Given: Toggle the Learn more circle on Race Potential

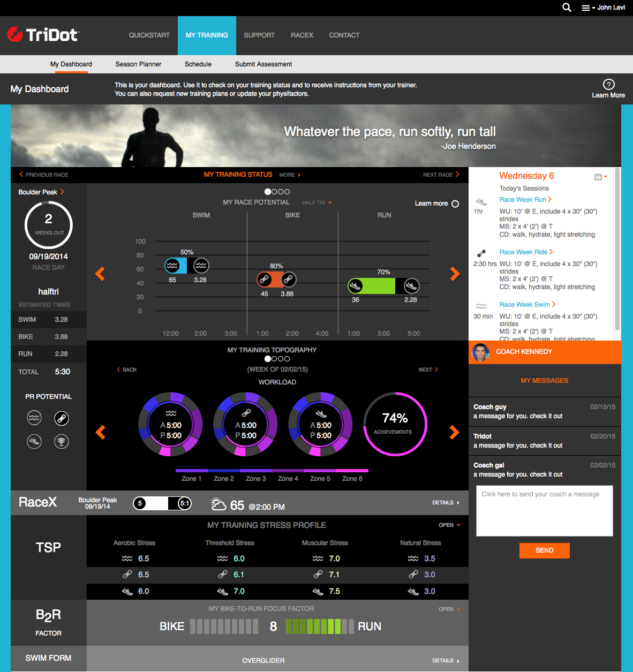Looking at the screenshot, I should tap(455, 203).
